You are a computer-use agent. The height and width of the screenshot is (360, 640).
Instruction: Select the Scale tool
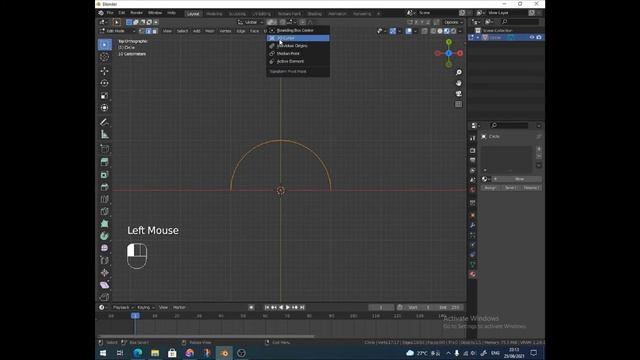[104, 96]
